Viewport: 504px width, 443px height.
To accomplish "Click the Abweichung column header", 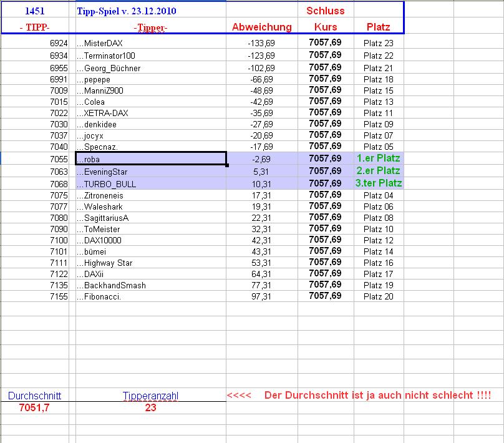I will [x=262, y=27].
